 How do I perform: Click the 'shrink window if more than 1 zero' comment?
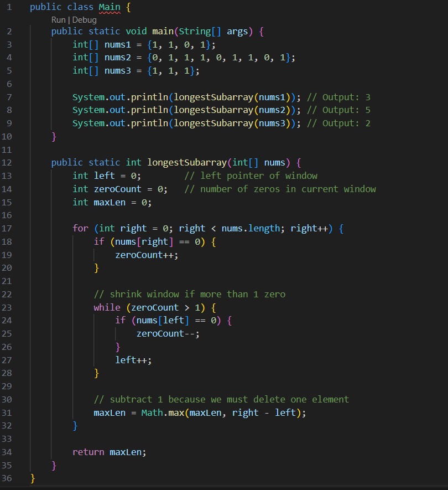click(x=190, y=295)
